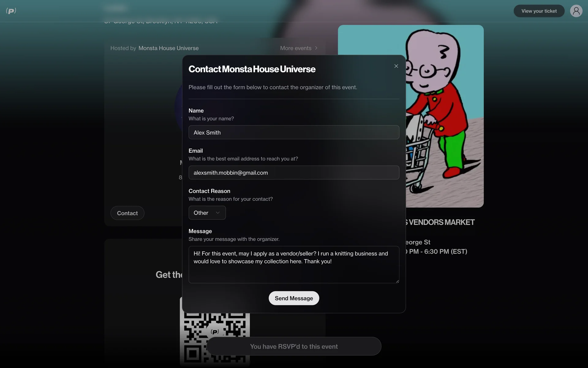This screenshot has height=368, width=588.
Task: Click the chevron arrow beside More events
Action: 316,48
